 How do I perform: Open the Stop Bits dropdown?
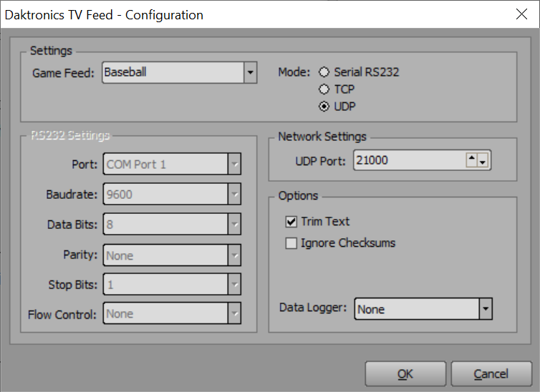[172, 285]
